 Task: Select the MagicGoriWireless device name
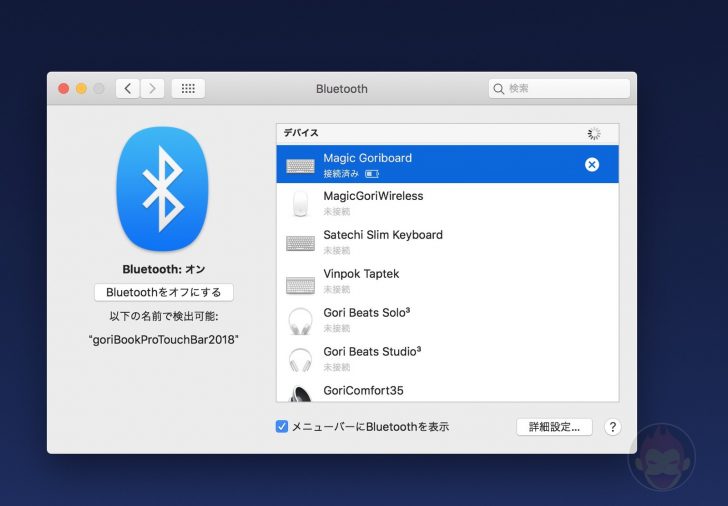coord(373,196)
